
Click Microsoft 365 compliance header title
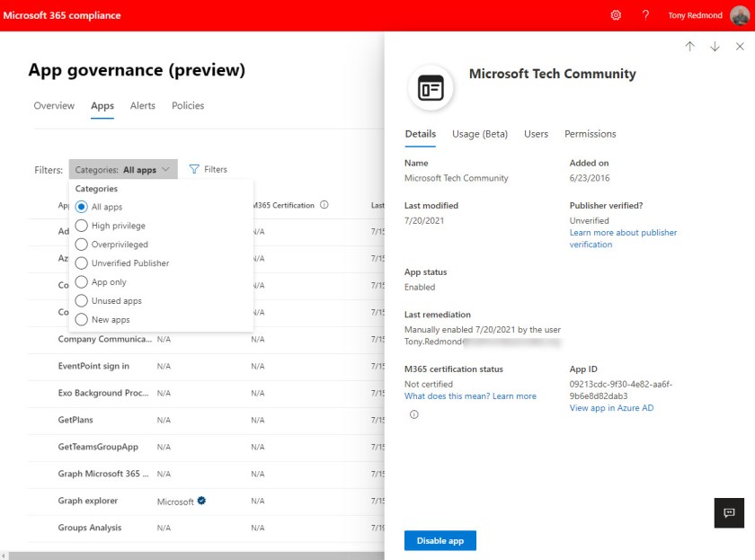(x=62, y=15)
